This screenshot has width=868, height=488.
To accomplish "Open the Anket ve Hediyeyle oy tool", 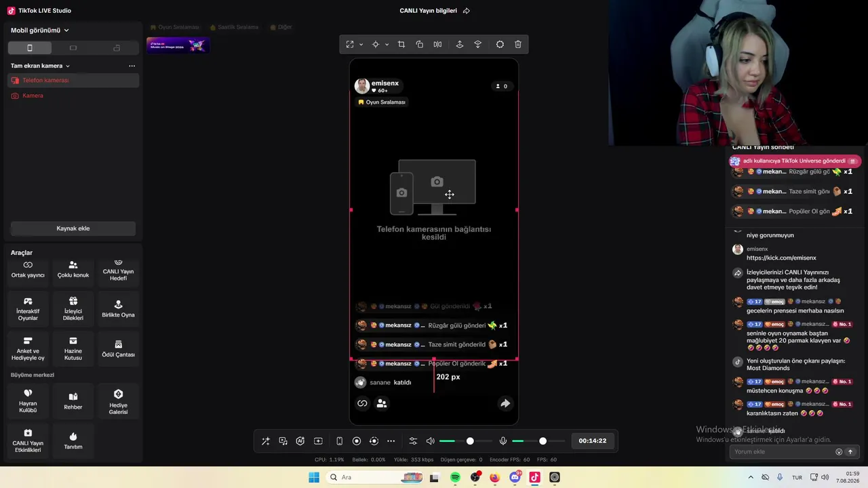I will click(x=28, y=348).
